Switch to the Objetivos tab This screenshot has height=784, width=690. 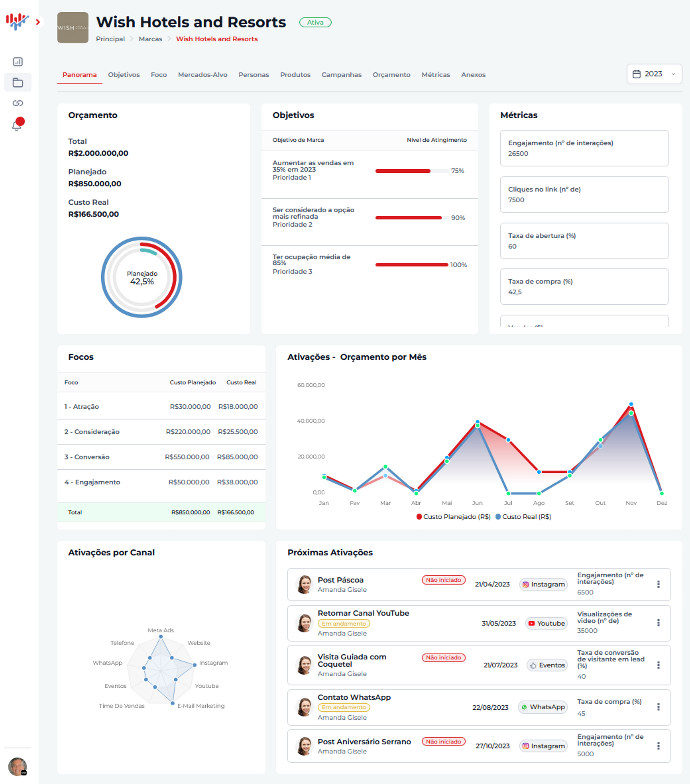[x=124, y=75]
